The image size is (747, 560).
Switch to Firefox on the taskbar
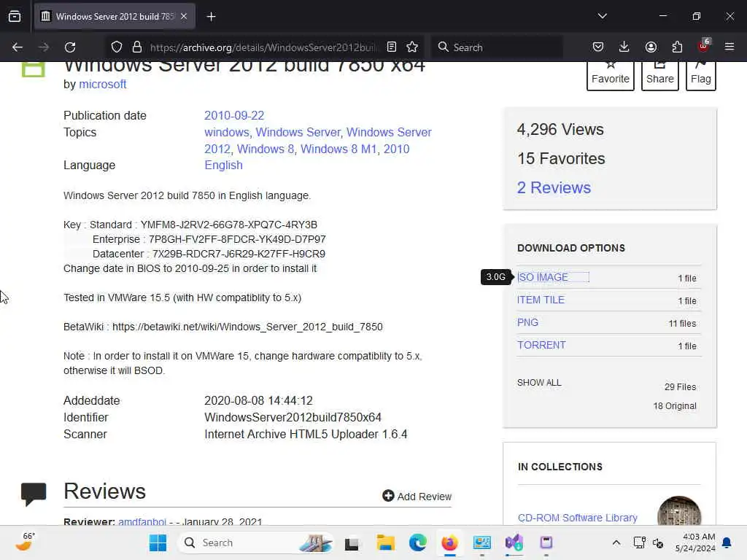tap(449, 542)
